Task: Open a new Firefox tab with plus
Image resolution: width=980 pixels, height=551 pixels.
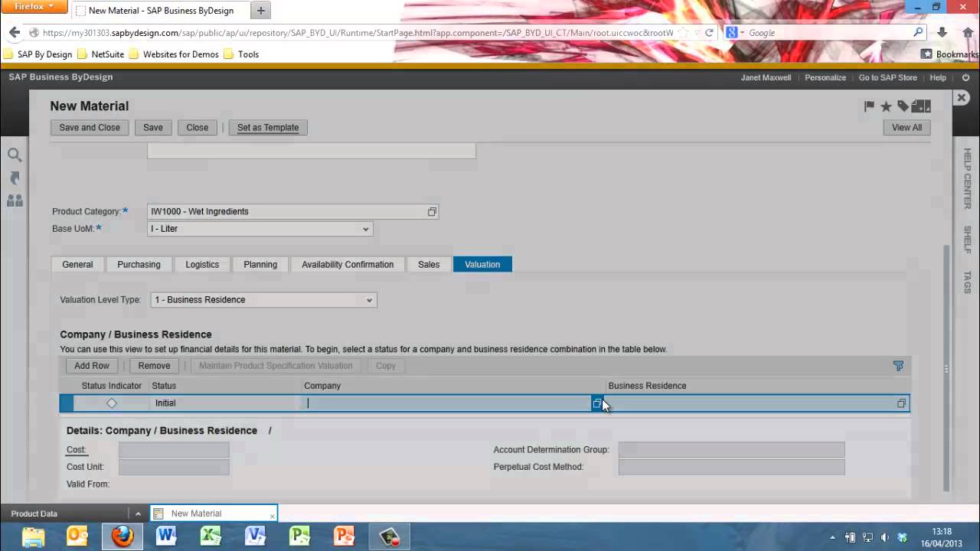Action: pos(260,11)
